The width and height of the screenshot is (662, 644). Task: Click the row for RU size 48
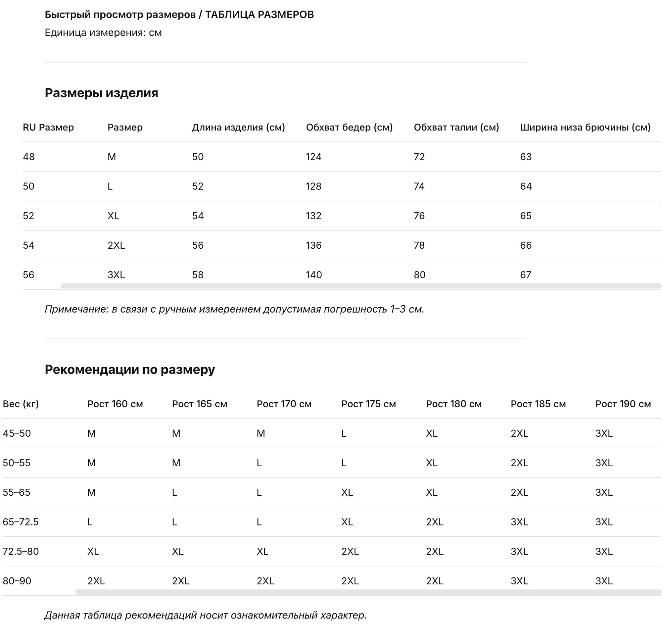pyautogui.click(x=342, y=157)
